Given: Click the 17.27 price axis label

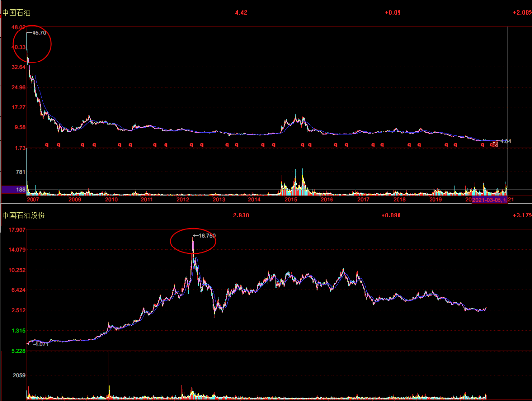Looking at the screenshot, I should click(19, 107).
